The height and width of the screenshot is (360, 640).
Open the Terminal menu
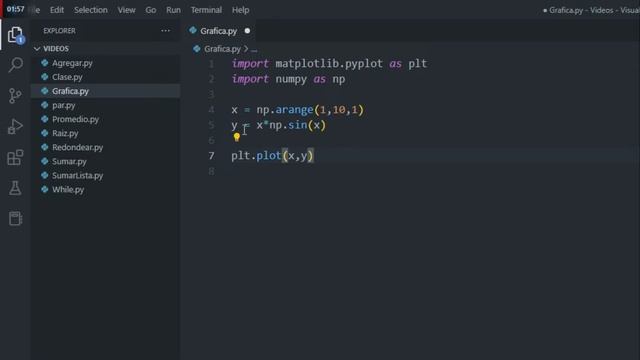[x=206, y=10]
